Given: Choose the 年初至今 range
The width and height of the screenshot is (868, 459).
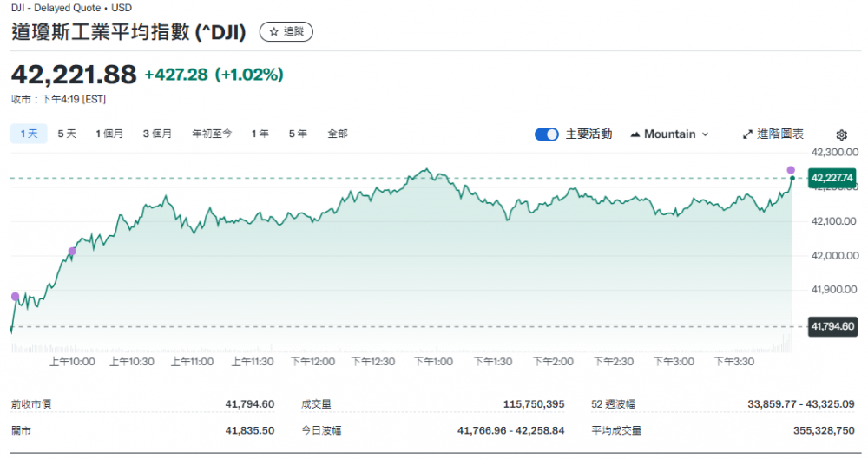Looking at the screenshot, I should 212,134.
